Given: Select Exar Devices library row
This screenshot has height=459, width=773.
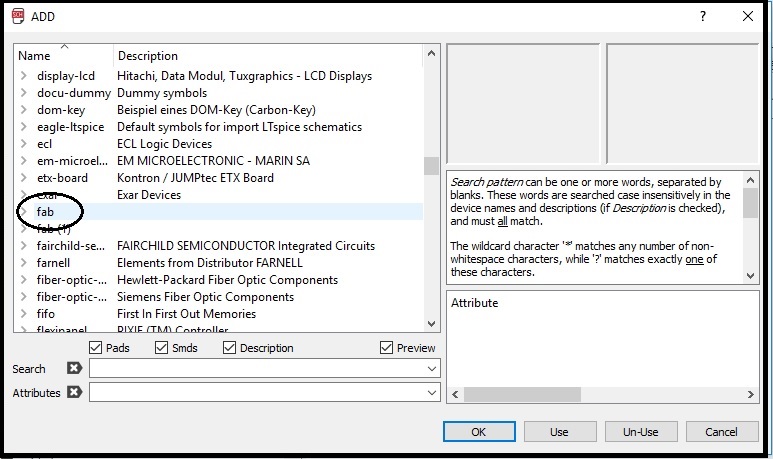Looking at the screenshot, I should click(x=218, y=195).
